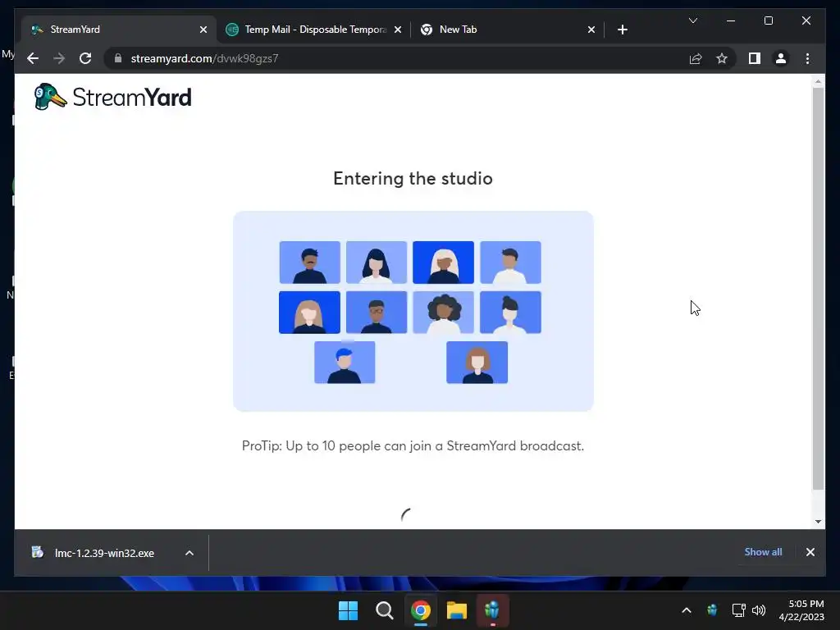840x630 pixels.
Task: Bookmark this page with the star icon
Action: [x=722, y=58]
